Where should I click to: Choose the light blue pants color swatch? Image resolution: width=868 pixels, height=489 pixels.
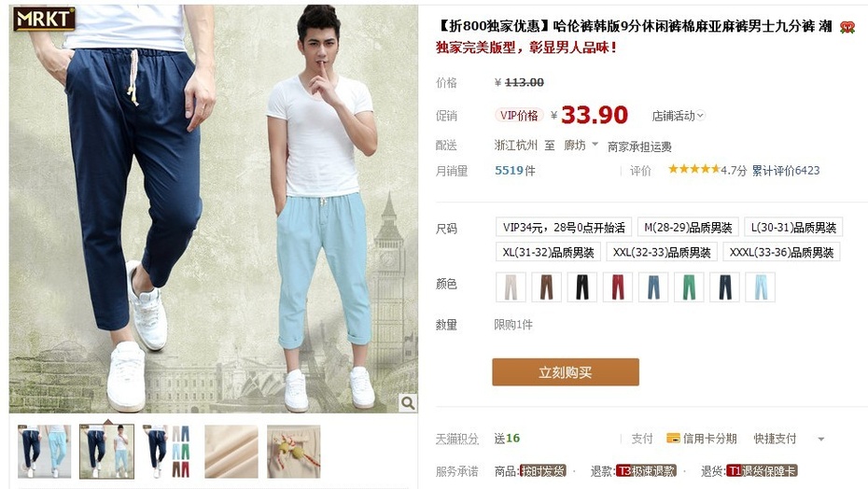pyautogui.click(x=760, y=286)
